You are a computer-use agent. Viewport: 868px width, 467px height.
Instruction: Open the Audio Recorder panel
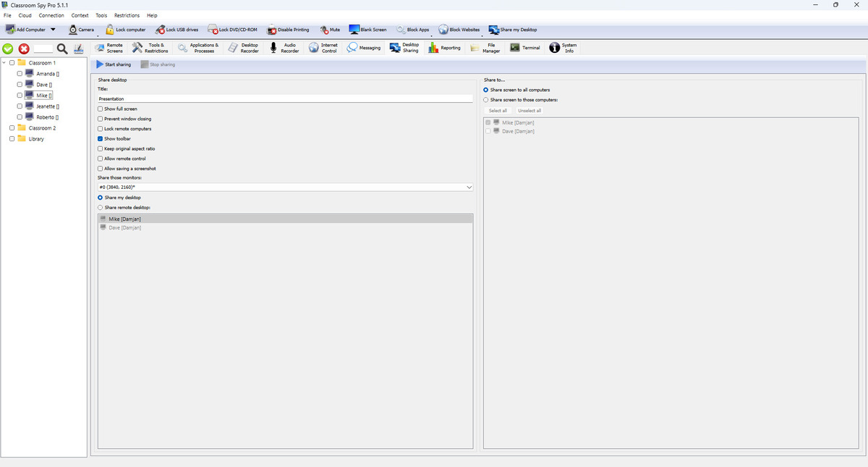(x=274, y=48)
